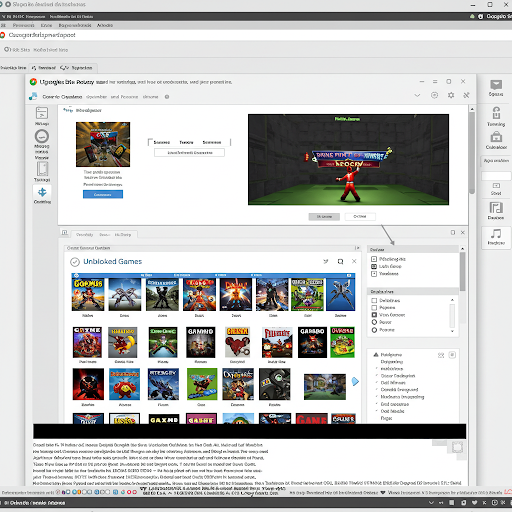Screen dimensions: 512x512
Task: Expand the chevron dropdown in inner window header
Action: point(417,95)
